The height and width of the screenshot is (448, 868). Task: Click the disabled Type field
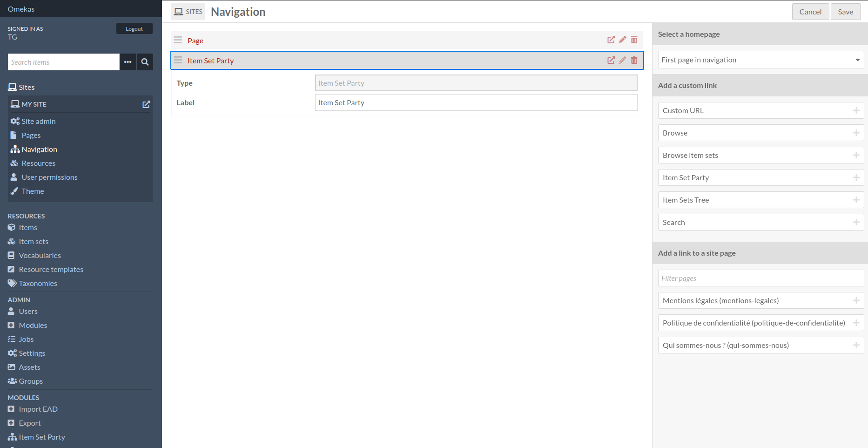476,83
